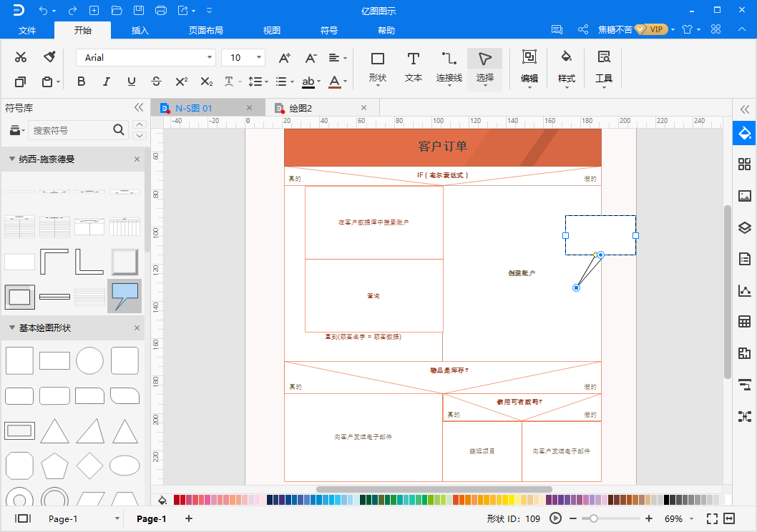This screenshot has height=532, width=757.
Task: Click the comments chat icon
Action: [x=557, y=29]
